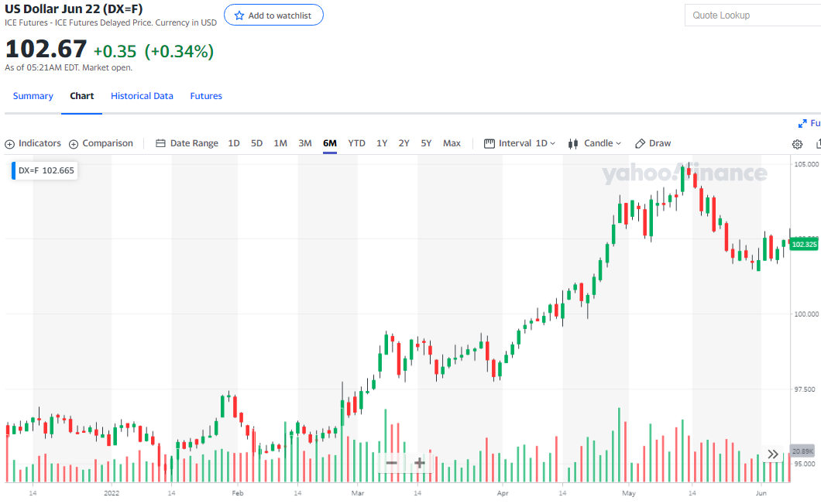Switch to the Summary tab

(33, 96)
